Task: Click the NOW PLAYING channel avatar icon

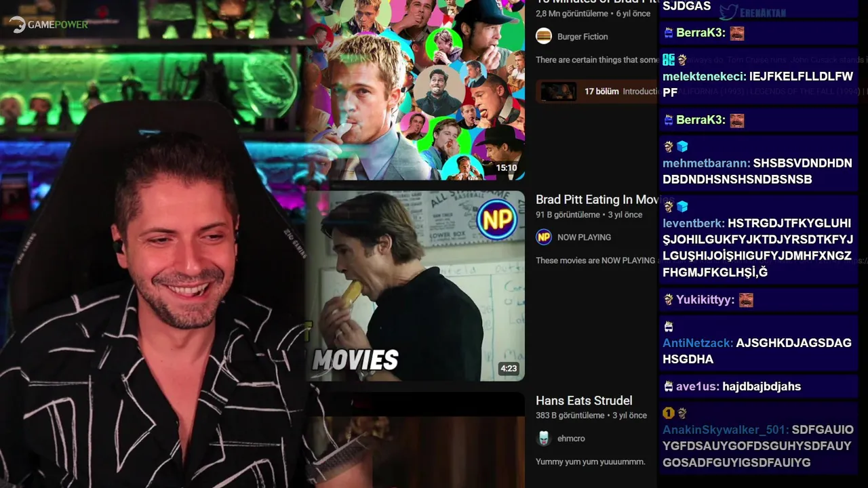Action: 544,237
